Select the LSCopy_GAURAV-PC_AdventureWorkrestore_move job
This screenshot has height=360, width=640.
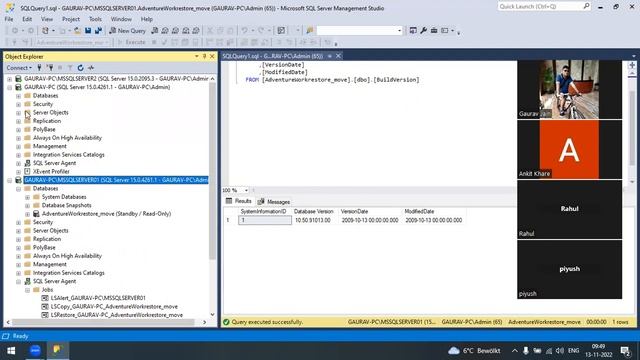click(114, 307)
